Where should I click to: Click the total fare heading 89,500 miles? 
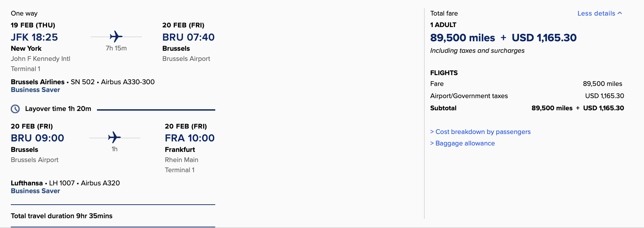462,38
